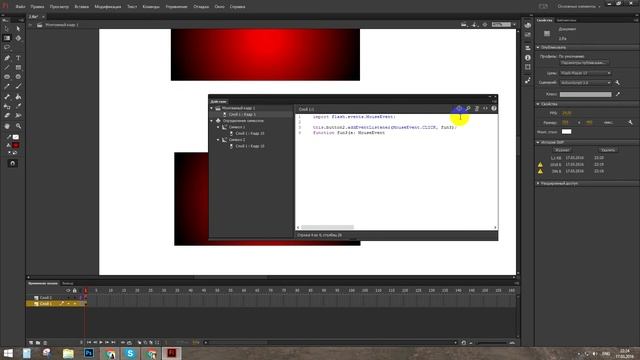Click the Delete layer trash icon in timeline

pos(45,342)
